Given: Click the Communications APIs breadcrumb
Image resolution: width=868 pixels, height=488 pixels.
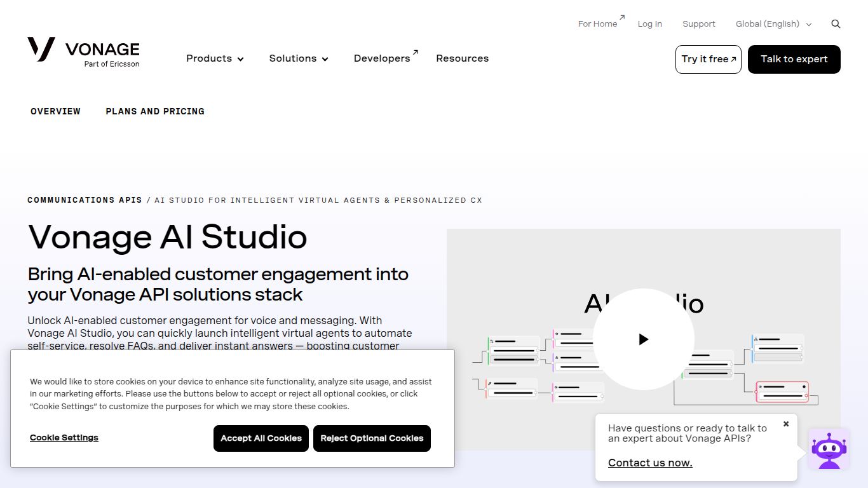Looking at the screenshot, I should (x=85, y=200).
